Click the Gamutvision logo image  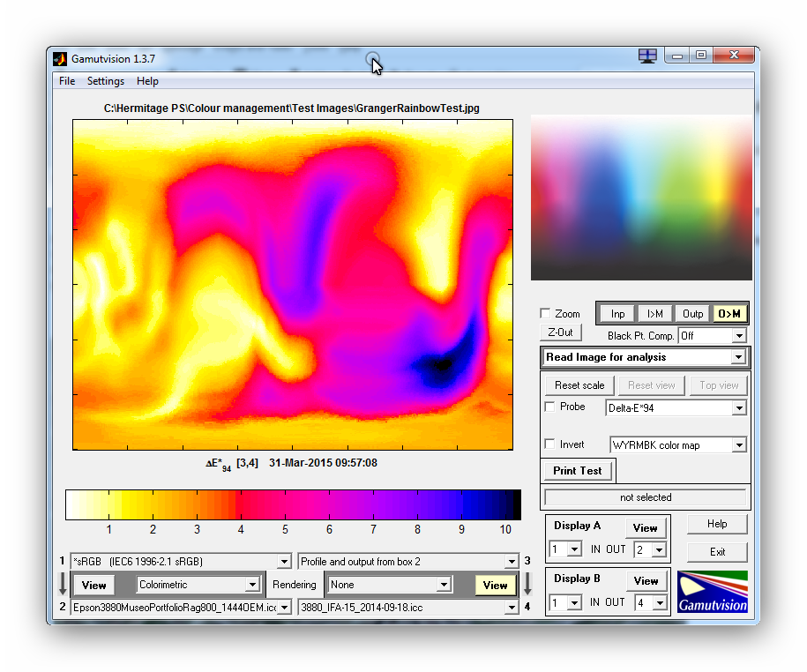point(712,592)
